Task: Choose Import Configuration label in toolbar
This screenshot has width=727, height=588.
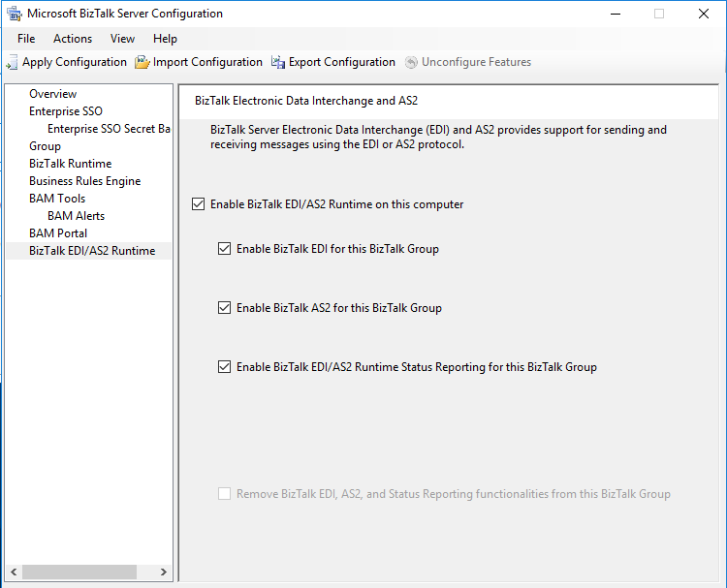Action: [x=207, y=62]
